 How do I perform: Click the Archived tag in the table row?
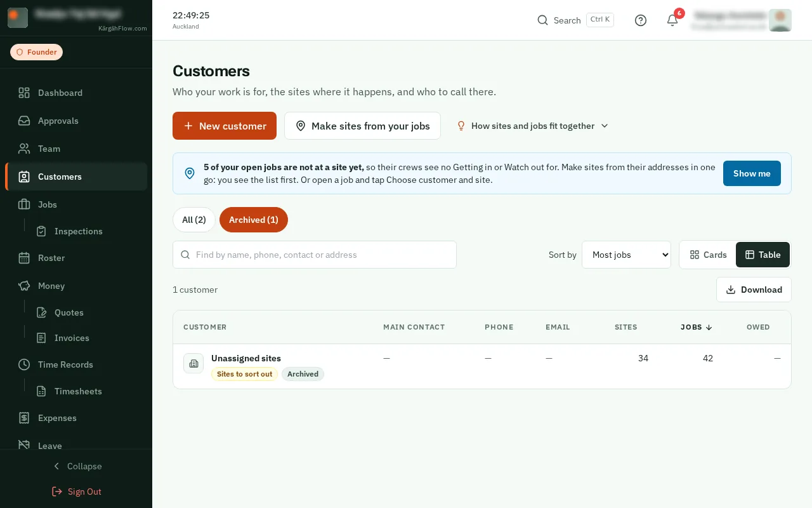(x=303, y=374)
